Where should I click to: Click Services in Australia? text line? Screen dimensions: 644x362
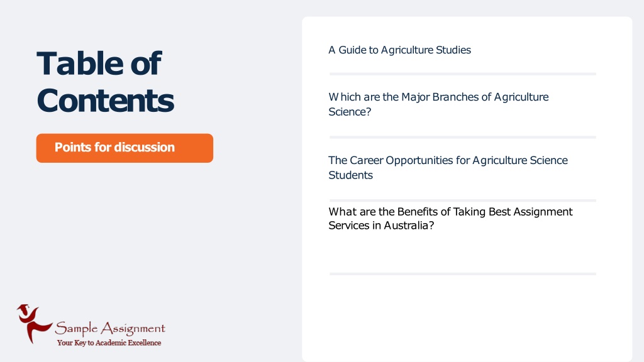pyautogui.click(x=380, y=226)
